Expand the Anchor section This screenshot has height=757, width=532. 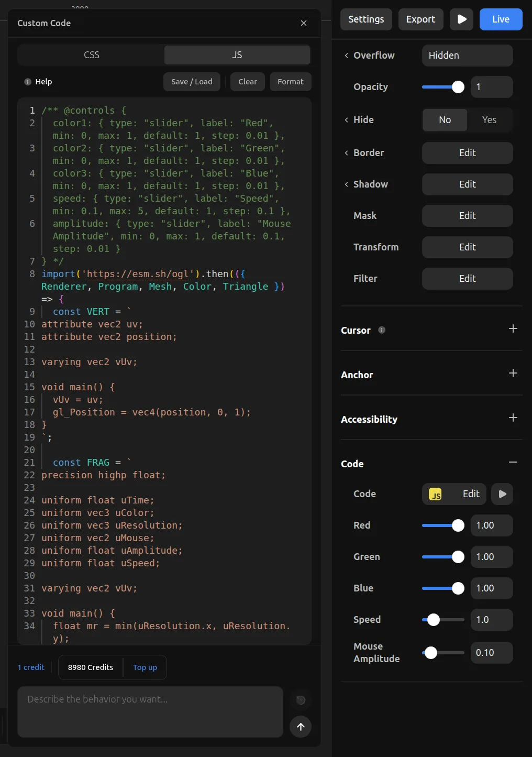(x=513, y=373)
